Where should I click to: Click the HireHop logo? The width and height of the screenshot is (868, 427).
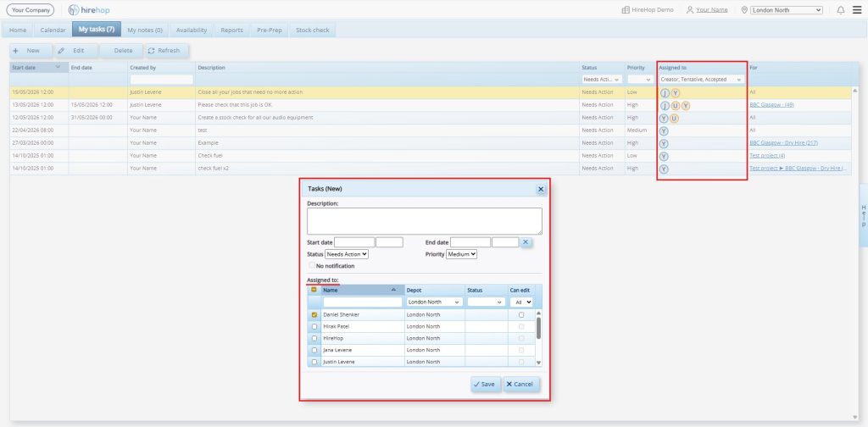pyautogui.click(x=89, y=10)
